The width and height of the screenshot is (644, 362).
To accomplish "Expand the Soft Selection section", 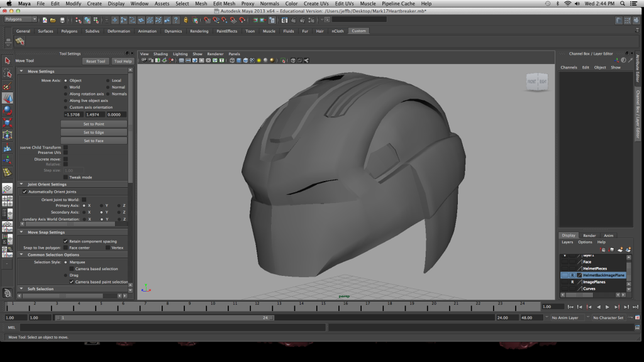I will point(21,289).
